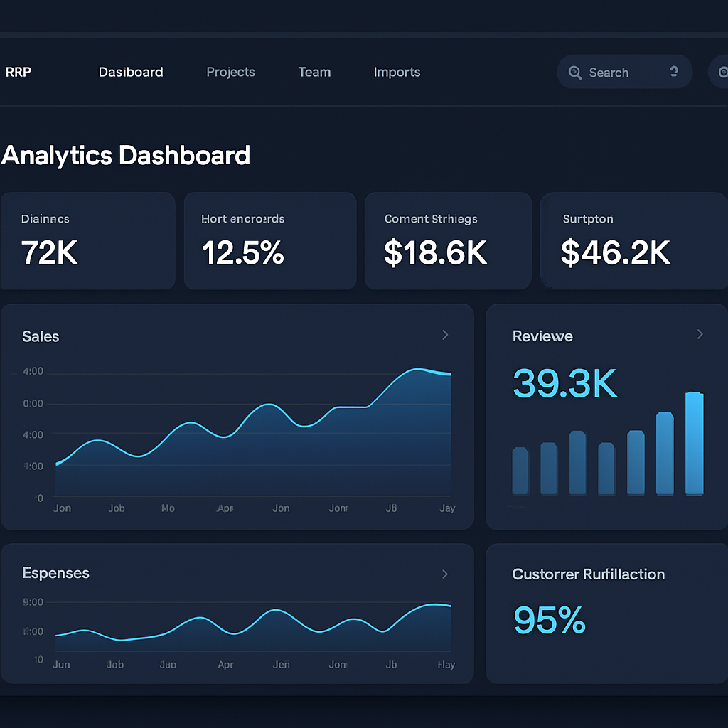Click the Jay label on Sales axis
This screenshot has width=728, height=728.
pyautogui.click(x=447, y=508)
